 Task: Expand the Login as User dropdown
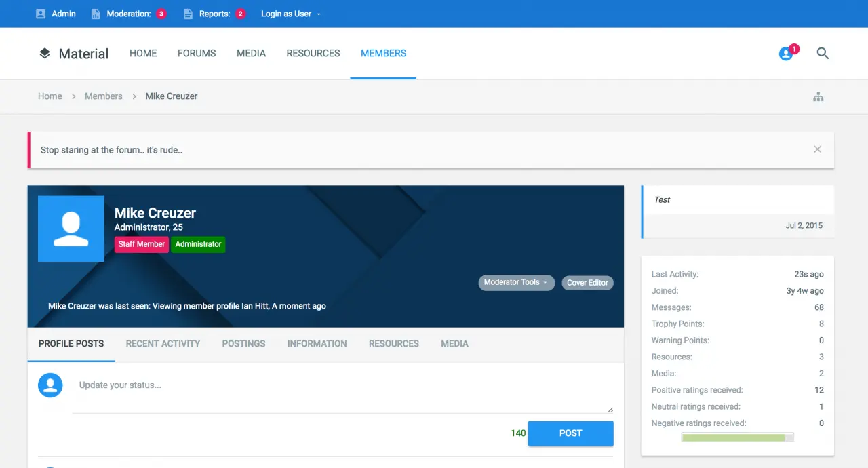(291, 14)
